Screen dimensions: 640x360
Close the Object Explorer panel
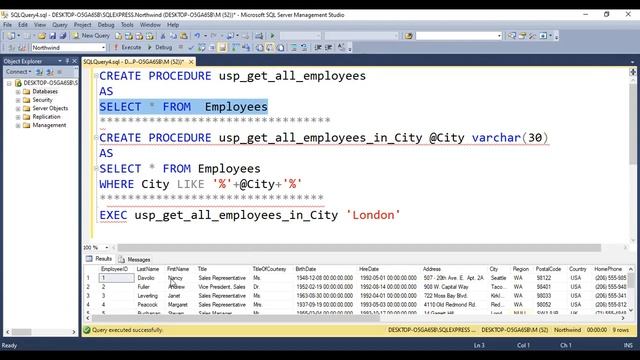[x=75, y=61]
